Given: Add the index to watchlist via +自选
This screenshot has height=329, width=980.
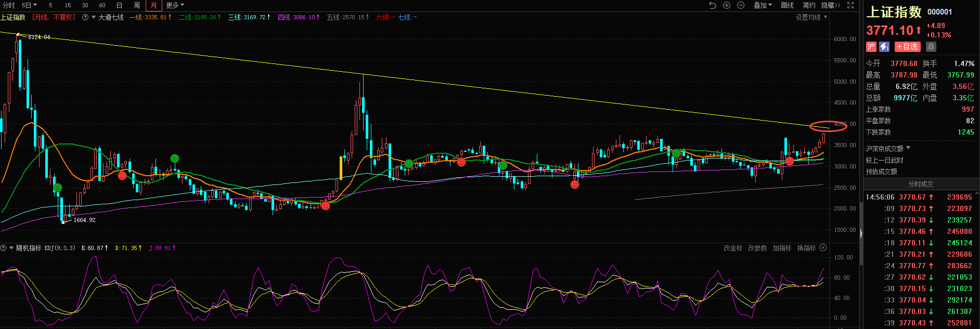Looking at the screenshot, I should coord(907,47).
